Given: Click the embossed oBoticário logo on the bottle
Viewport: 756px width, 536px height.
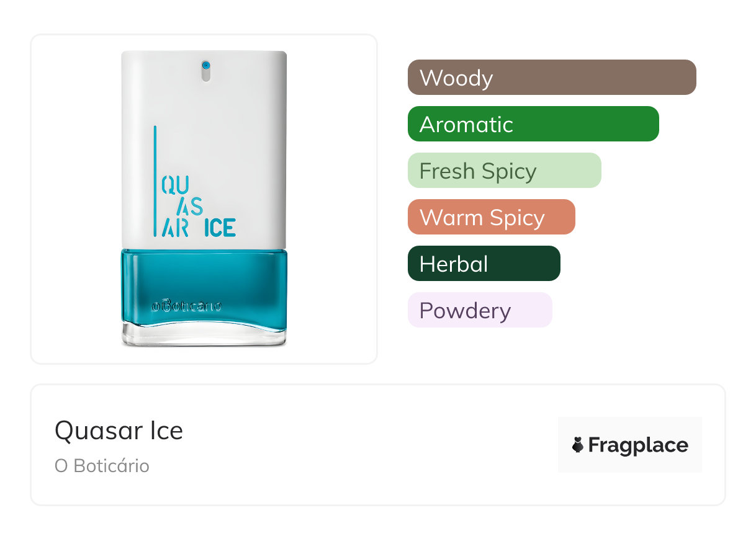Looking at the screenshot, I should coord(187,306).
